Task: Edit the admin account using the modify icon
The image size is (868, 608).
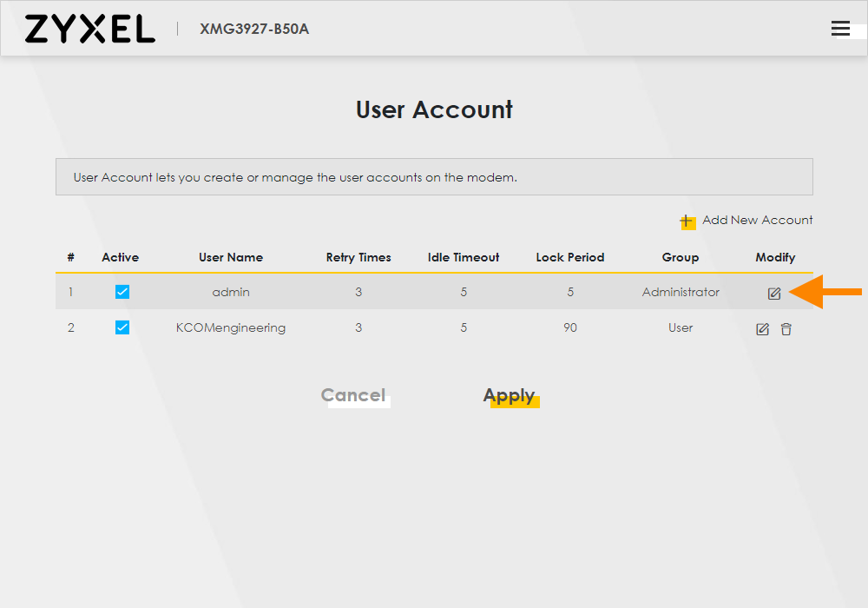Action: pyautogui.click(x=774, y=293)
